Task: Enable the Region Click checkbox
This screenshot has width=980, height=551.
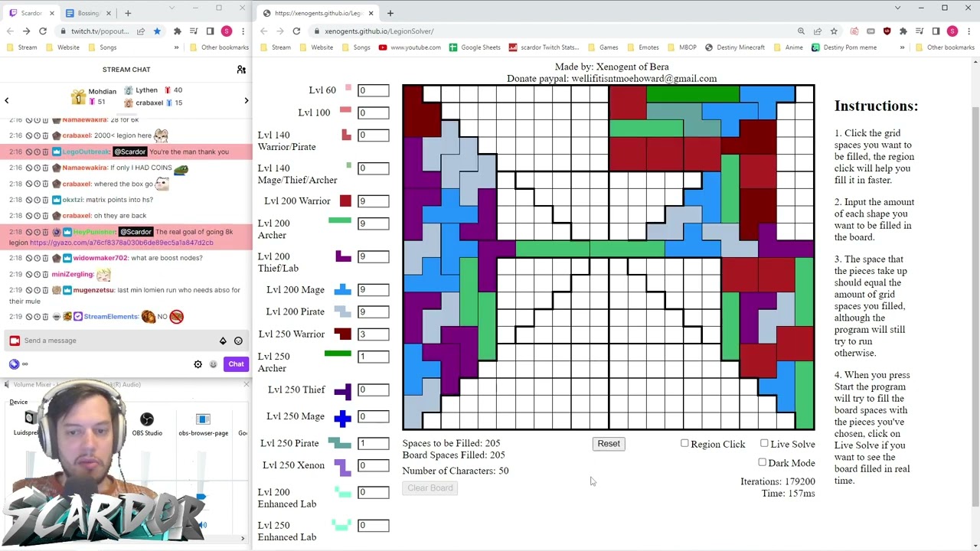Action: point(684,443)
